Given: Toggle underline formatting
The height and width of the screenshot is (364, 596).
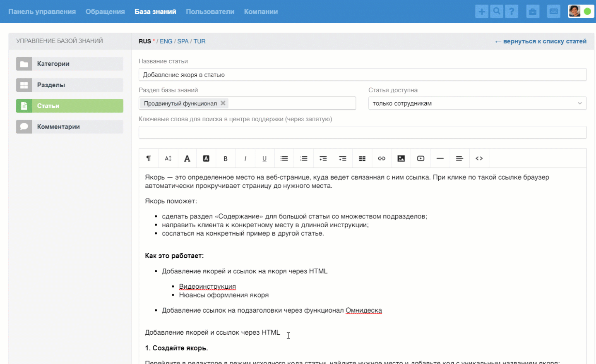Looking at the screenshot, I should pos(264,158).
